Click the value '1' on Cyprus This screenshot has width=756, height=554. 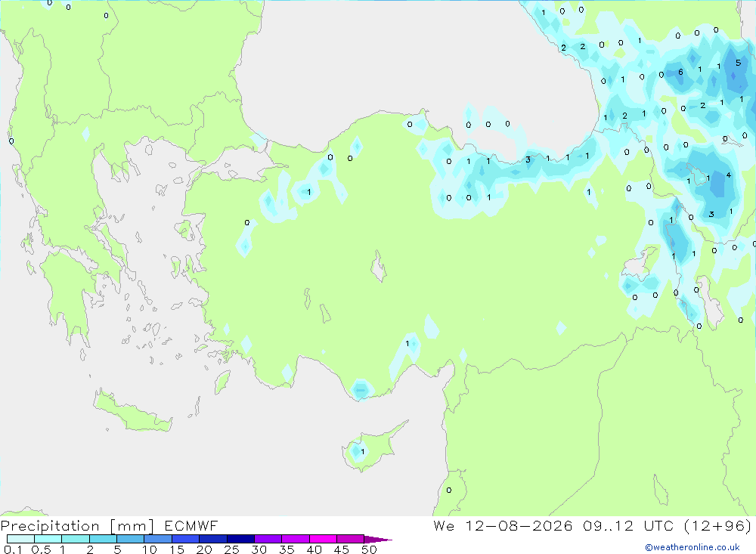(363, 452)
